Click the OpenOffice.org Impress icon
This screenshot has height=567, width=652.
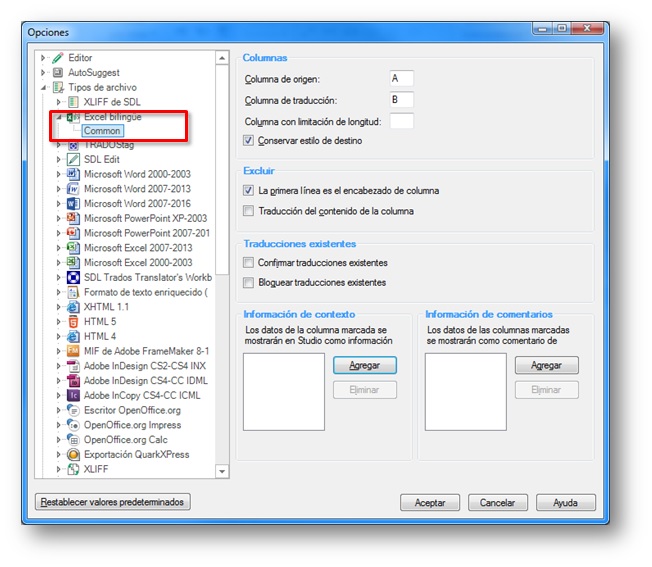73,425
